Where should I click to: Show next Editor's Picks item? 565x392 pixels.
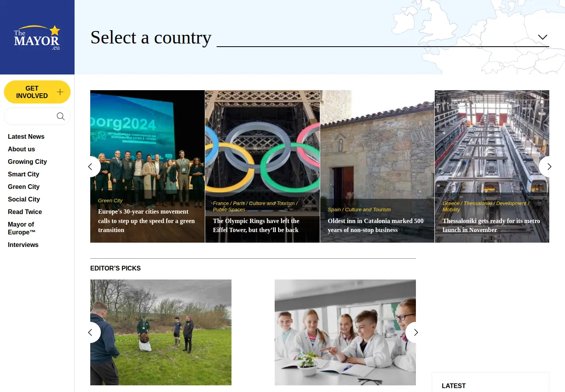[x=416, y=332]
